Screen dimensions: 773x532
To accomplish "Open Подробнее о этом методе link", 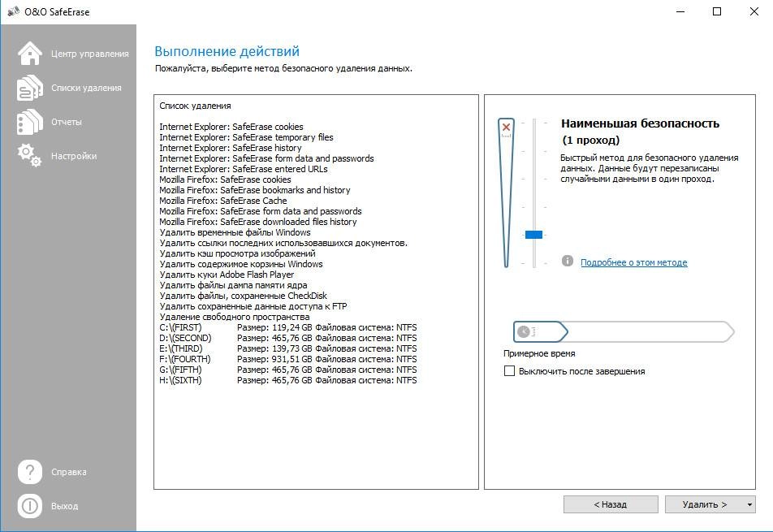I will [x=633, y=262].
